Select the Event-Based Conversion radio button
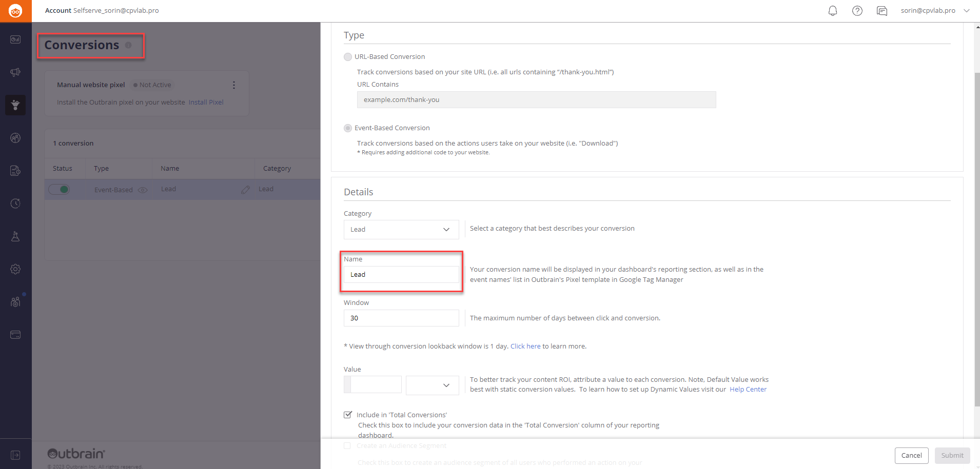This screenshot has height=469, width=980. (x=348, y=128)
